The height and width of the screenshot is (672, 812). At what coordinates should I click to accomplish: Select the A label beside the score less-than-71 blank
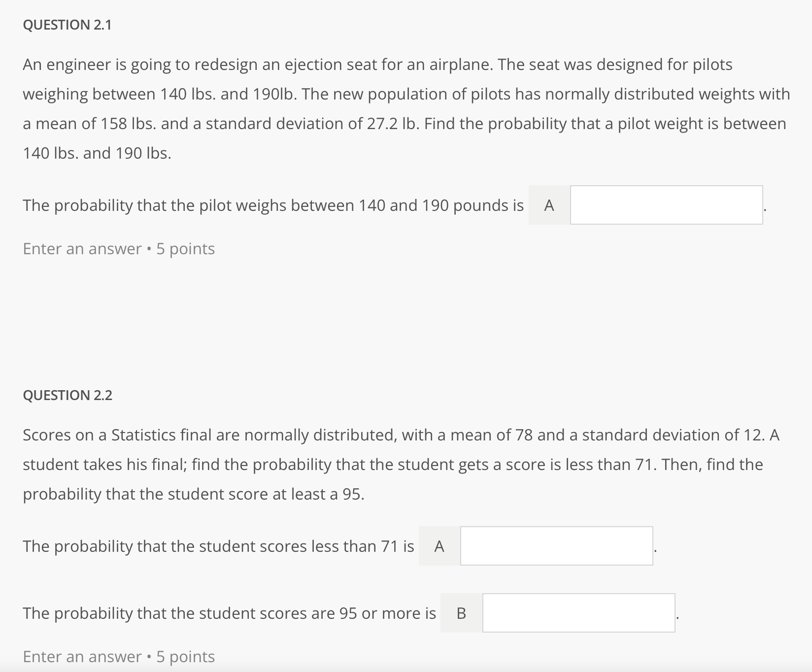pyautogui.click(x=439, y=546)
